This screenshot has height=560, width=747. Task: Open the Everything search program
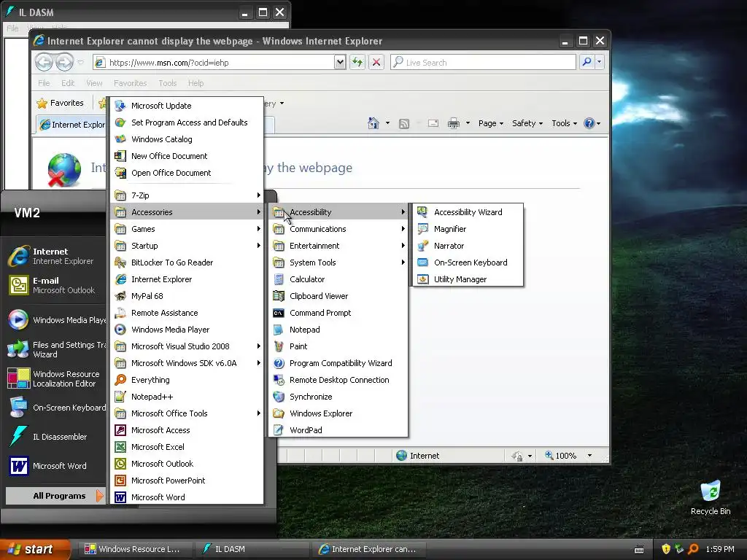click(x=187, y=380)
